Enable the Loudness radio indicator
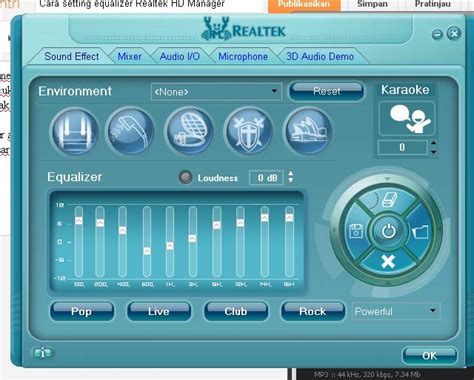 point(186,178)
